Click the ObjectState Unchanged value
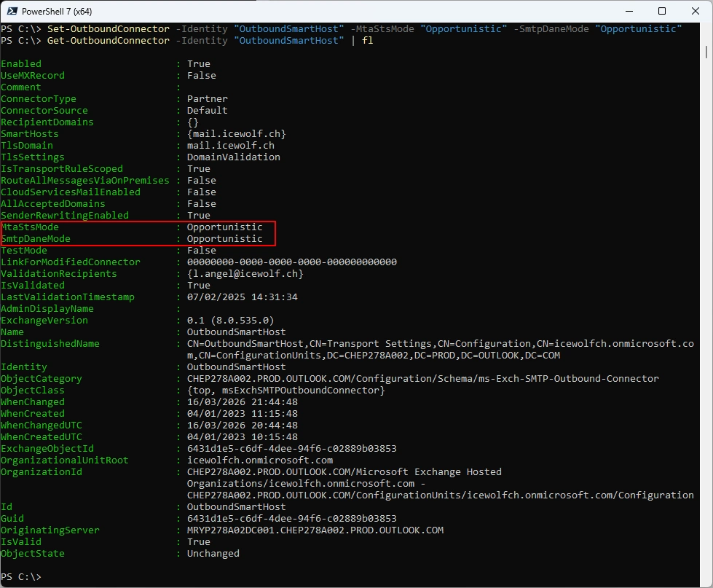The height and width of the screenshot is (588, 713). [213, 553]
